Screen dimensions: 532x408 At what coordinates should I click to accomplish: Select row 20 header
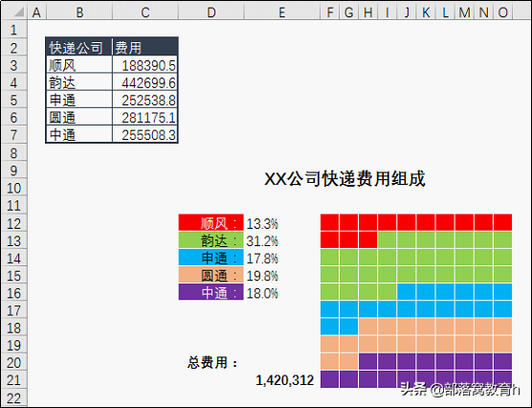pyautogui.click(x=14, y=362)
